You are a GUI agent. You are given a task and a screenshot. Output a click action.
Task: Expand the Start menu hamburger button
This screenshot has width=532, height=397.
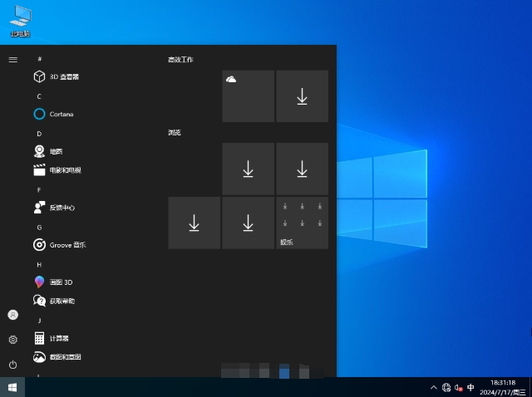12,60
